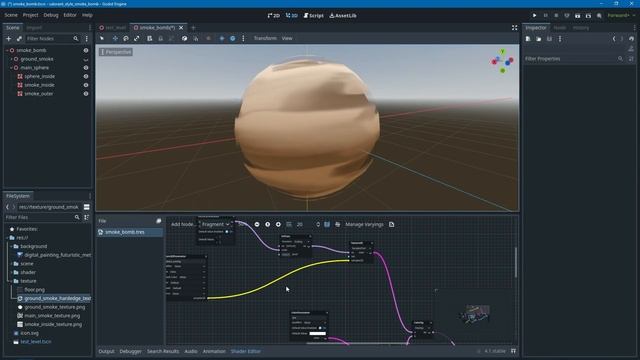Activate the Rotate mode tool
640x360 pixels.
[126, 38]
